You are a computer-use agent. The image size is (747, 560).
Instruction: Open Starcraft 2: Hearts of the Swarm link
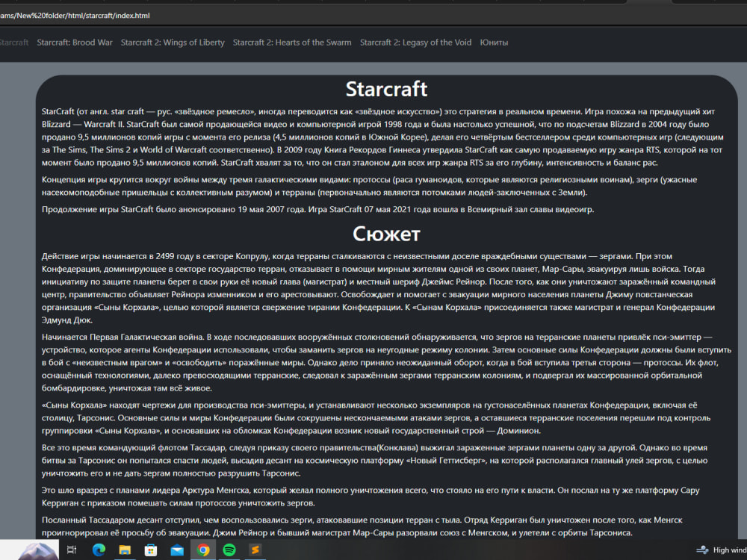point(292,43)
